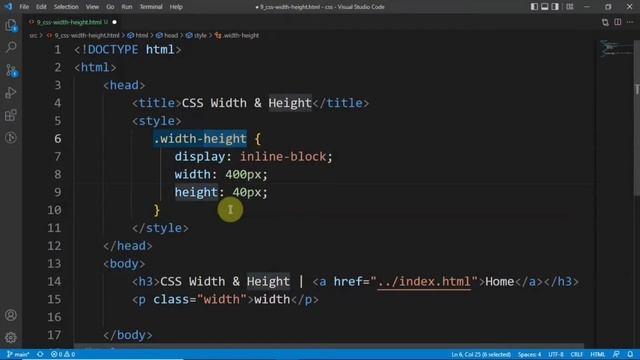Click .width-height breadcrumb item
This screenshot has height=360, width=640.
pyautogui.click(x=240, y=36)
